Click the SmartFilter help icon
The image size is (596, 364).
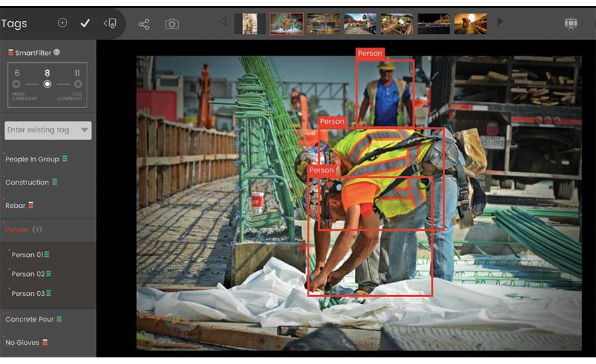[57, 52]
